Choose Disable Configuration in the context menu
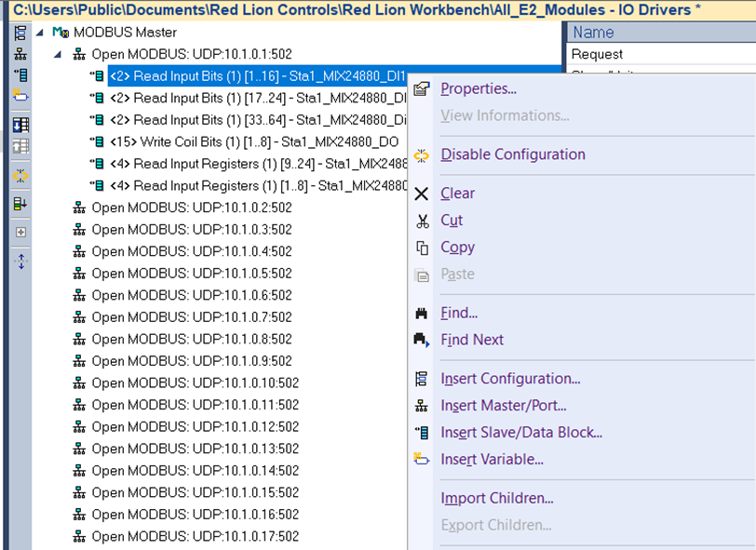 [x=513, y=154]
